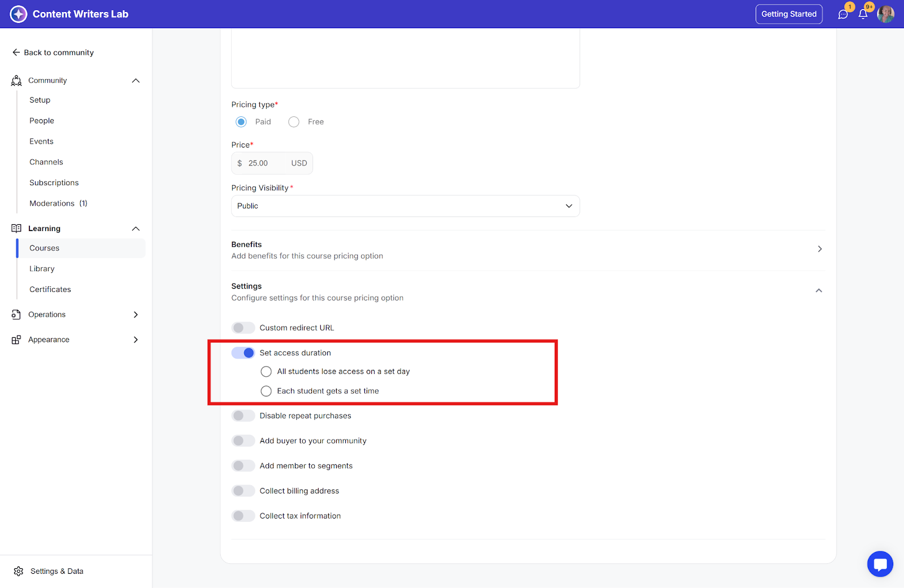This screenshot has height=588, width=904.
Task: Toggle Add buyer to your community
Action: click(243, 441)
